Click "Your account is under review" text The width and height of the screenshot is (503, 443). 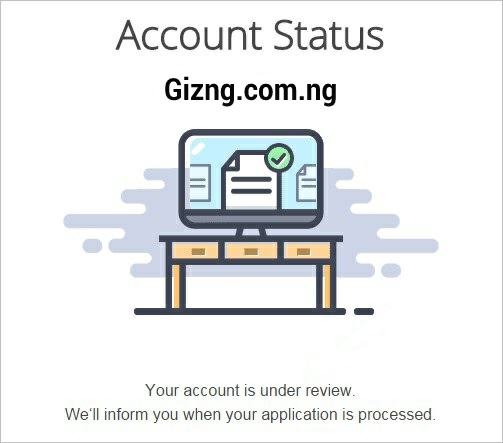click(x=250, y=390)
